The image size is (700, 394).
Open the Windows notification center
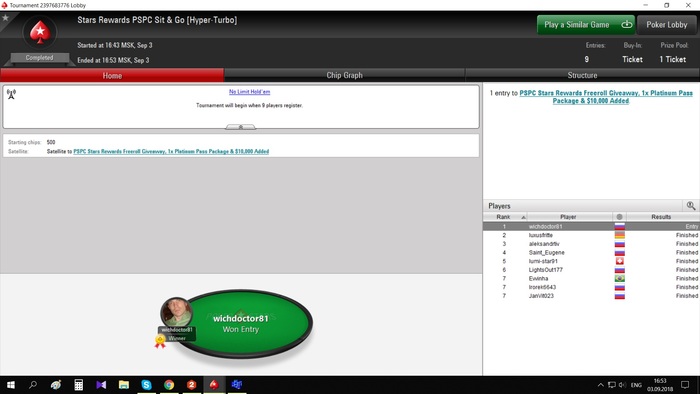685,385
